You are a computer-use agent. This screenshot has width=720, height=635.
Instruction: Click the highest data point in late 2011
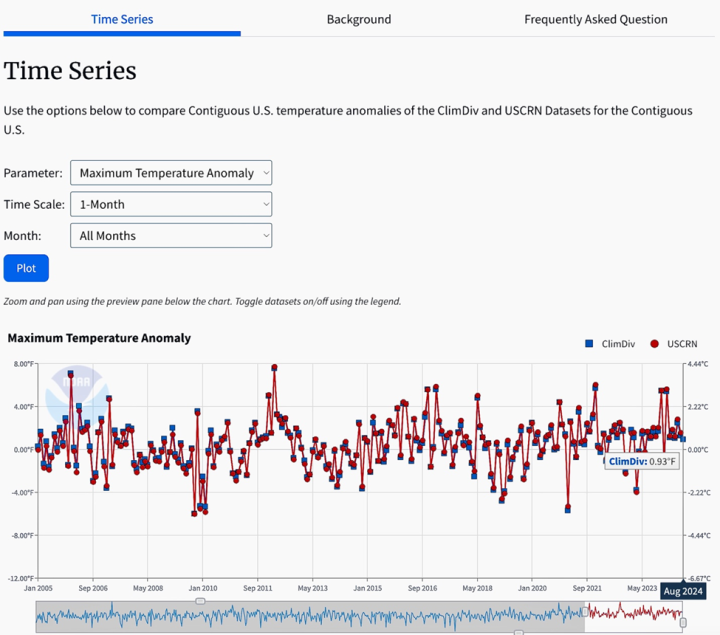(274, 368)
